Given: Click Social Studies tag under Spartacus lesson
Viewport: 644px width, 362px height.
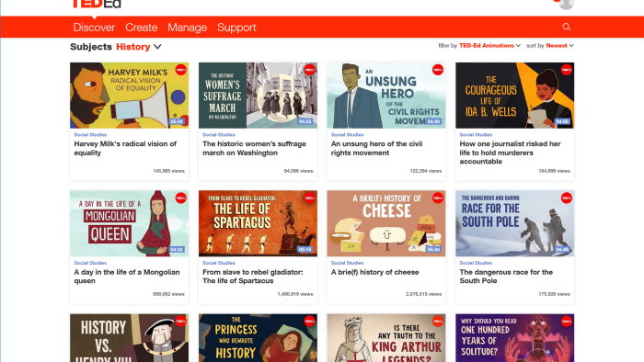Looking at the screenshot, I should point(219,263).
